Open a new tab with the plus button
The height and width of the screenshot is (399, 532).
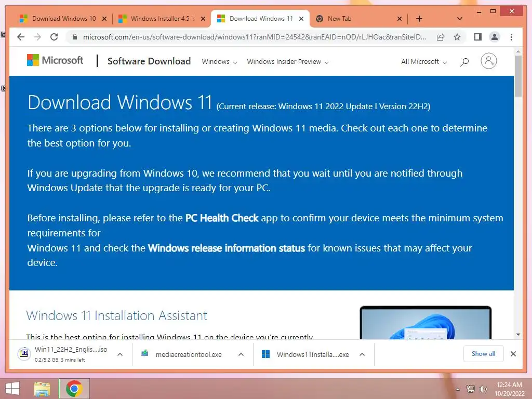(419, 19)
